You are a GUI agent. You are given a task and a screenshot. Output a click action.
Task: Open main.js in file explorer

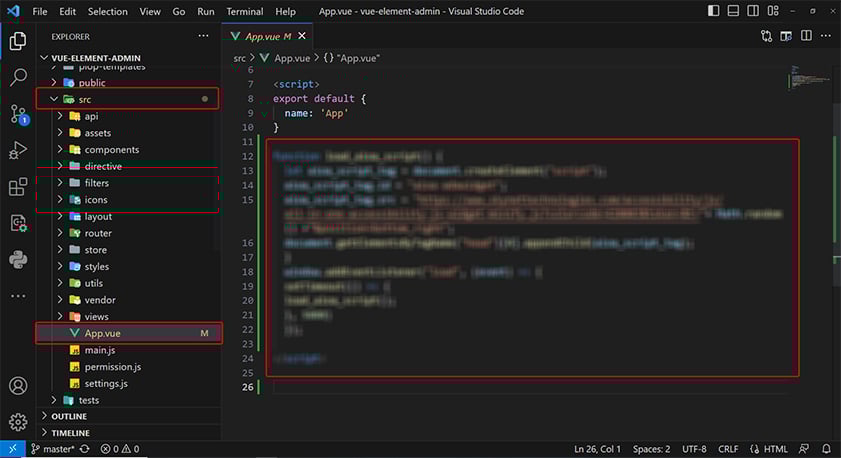coord(129,350)
